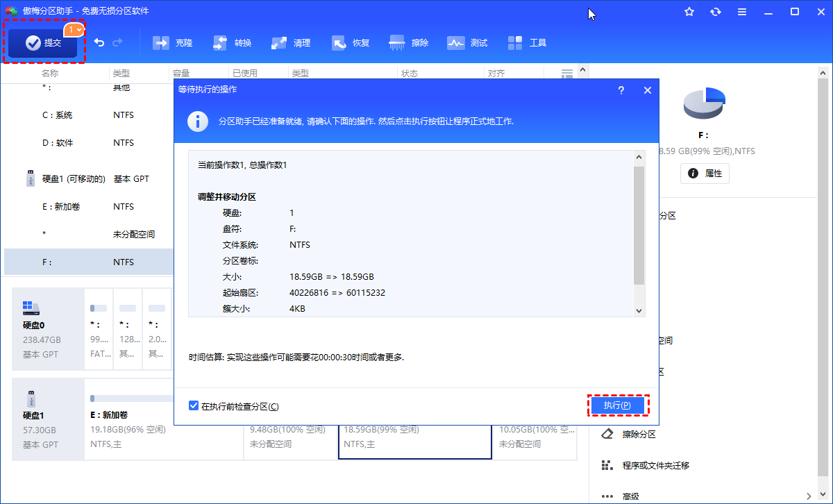Screen dimensions: 833x504
Task: Click the column view options icon
Action: pyautogui.click(x=567, y=74)
